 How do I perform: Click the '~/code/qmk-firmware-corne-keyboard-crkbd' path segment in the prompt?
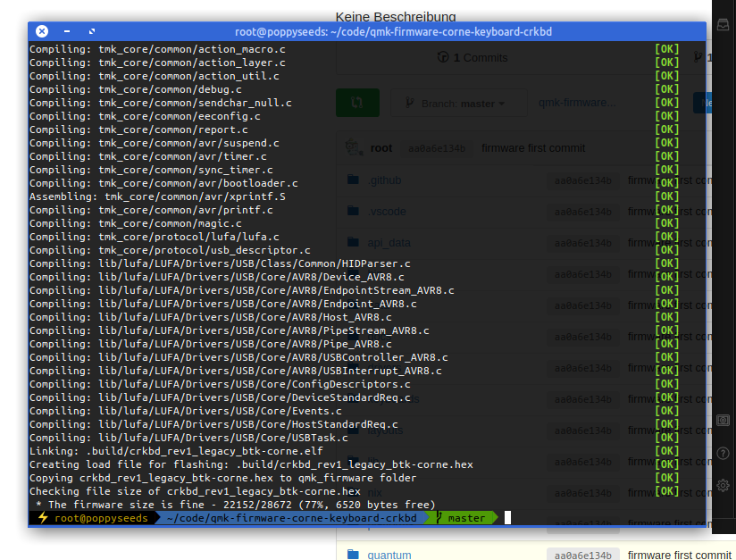pos(291,518)
